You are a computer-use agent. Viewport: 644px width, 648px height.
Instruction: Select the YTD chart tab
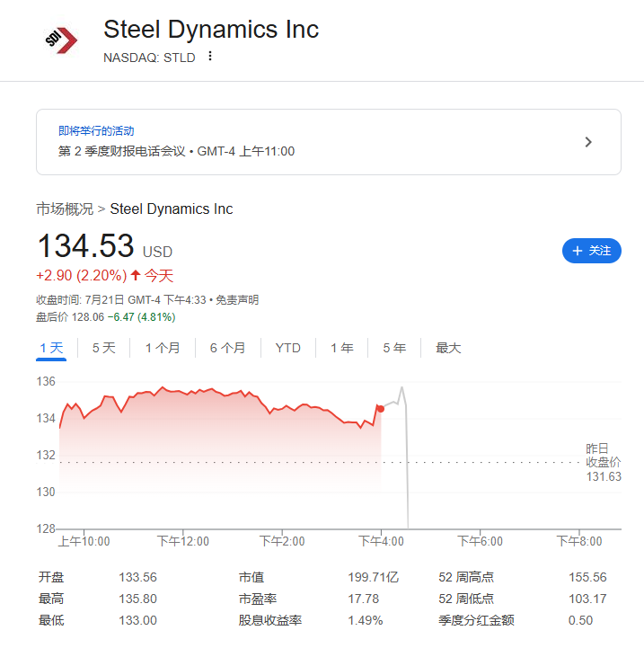pyautogui.click(x=287, y=348)
